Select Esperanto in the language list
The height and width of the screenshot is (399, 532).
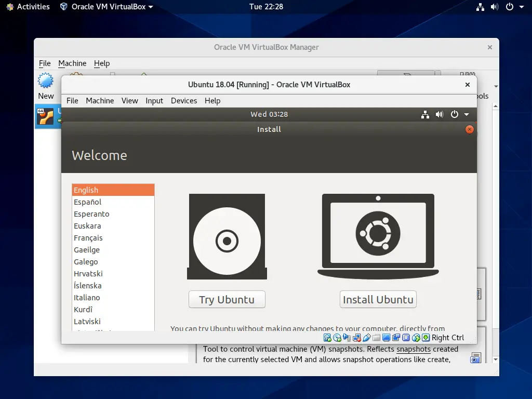(113, 214)
